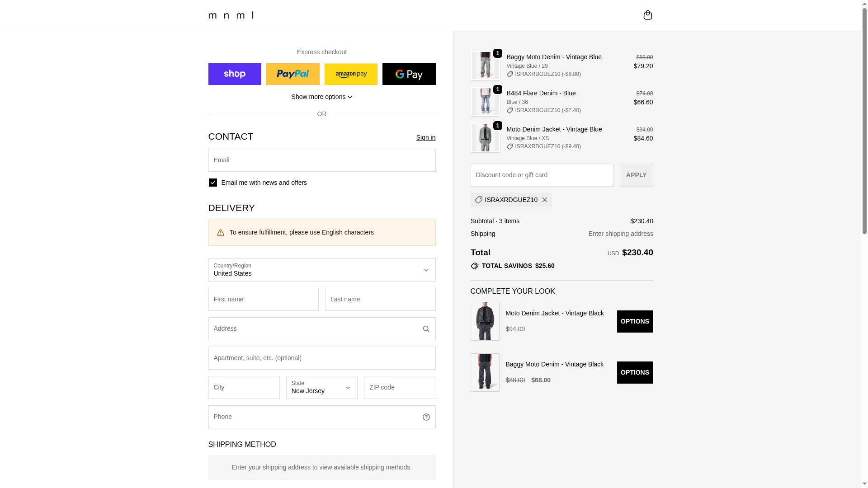Open Options for Baggy Moto Denim Vintage Black
Viewport: 868px width, 488px height.
point(635,372)
